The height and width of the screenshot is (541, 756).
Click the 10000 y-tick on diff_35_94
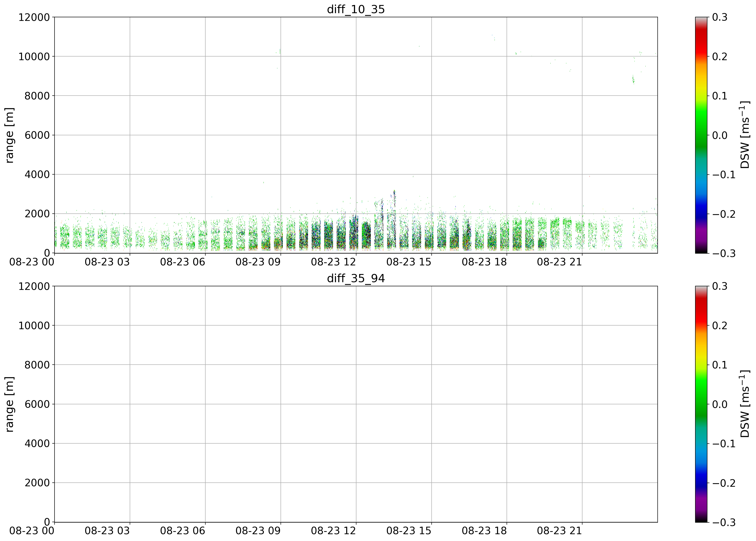click(34, 326)
